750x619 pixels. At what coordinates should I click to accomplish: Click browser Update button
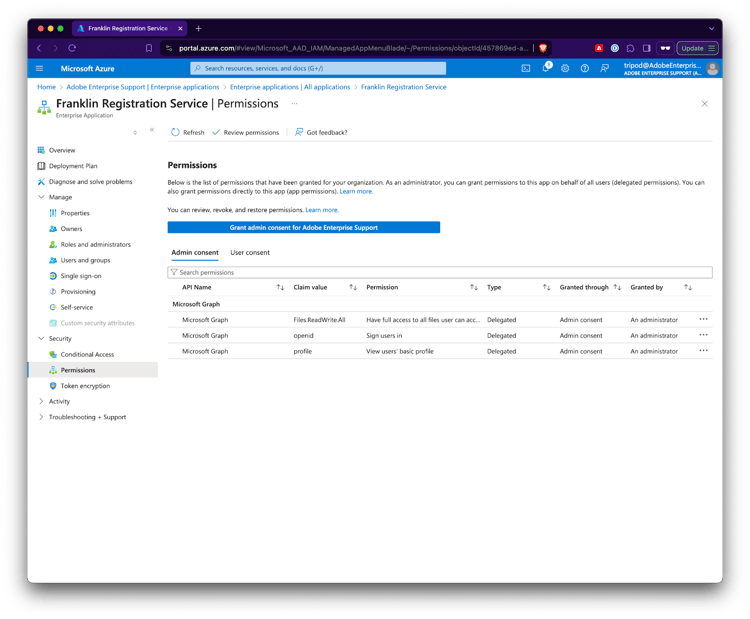pyautogui.click(x=697, y=48)
